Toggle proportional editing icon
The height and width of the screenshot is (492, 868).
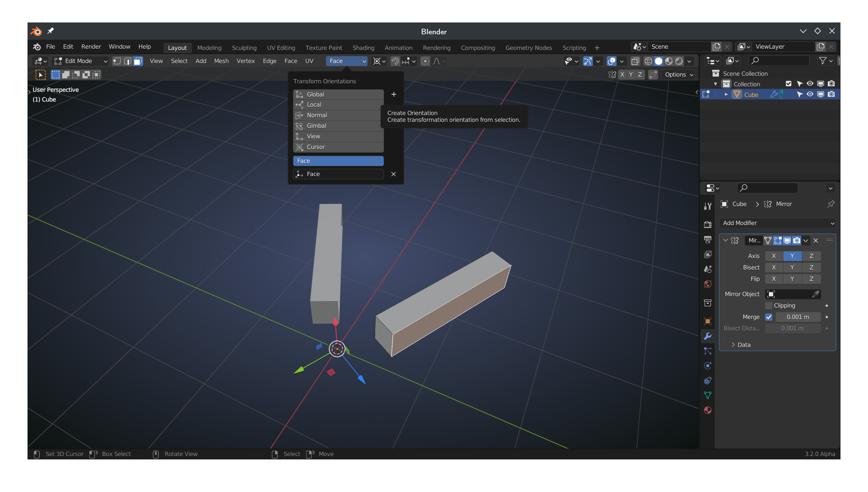425,61
